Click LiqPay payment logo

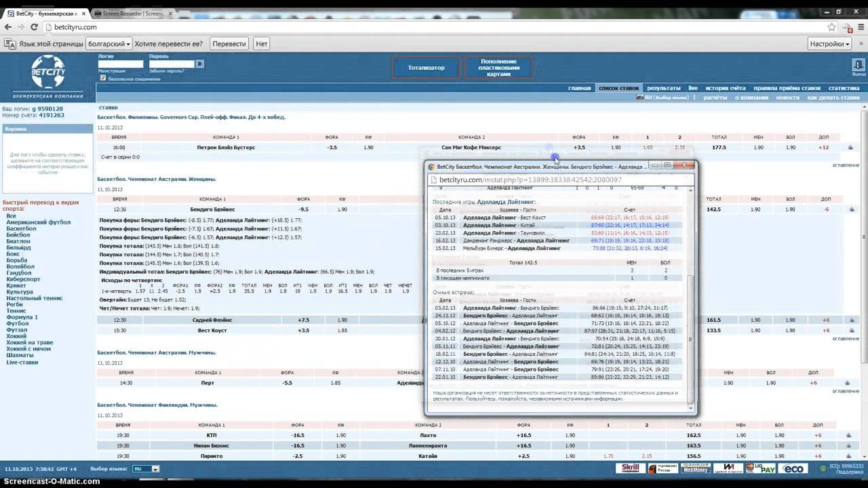tap(760, 468)
